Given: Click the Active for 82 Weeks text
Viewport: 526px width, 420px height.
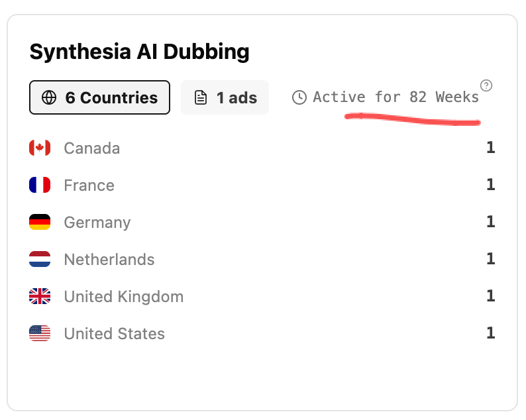Looking at the screenshot, I should coord(396,97).
